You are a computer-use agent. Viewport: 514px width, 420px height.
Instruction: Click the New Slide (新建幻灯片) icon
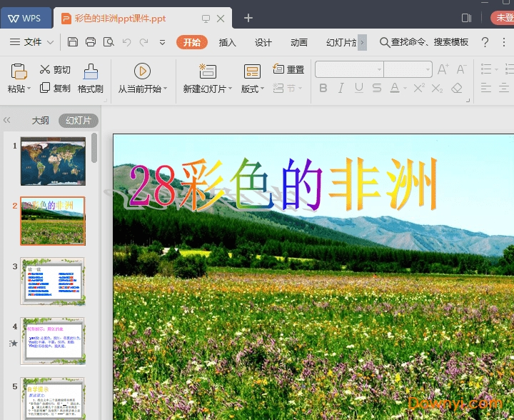click(x=208, y=71)
